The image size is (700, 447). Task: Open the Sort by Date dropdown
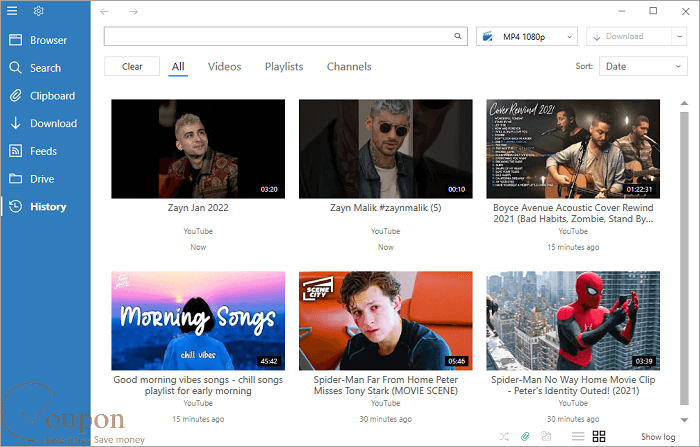click(643, 67)
